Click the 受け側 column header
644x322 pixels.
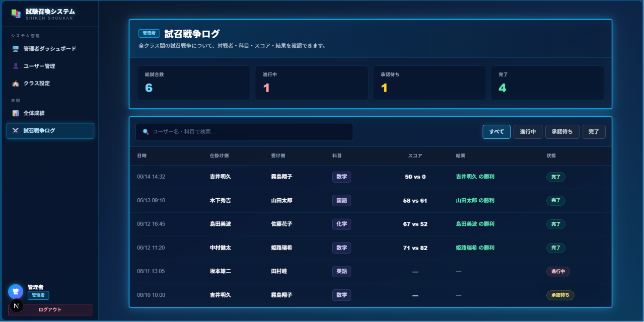point(278,156)
